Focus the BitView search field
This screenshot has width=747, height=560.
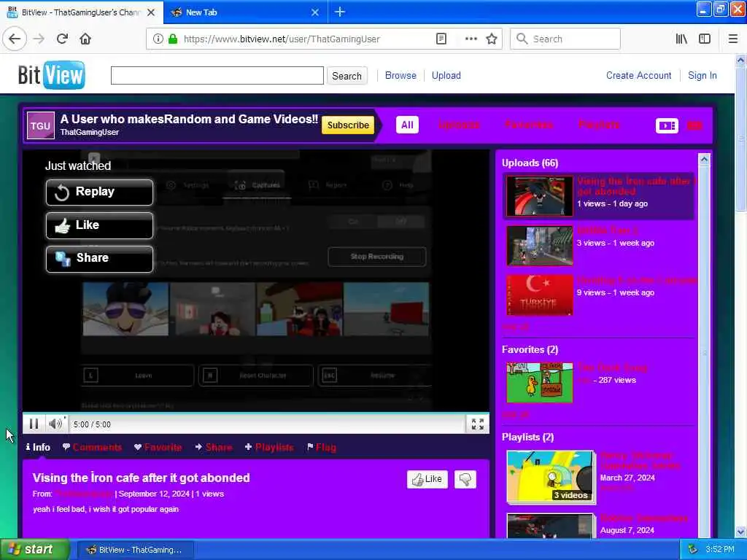point(217,75)
